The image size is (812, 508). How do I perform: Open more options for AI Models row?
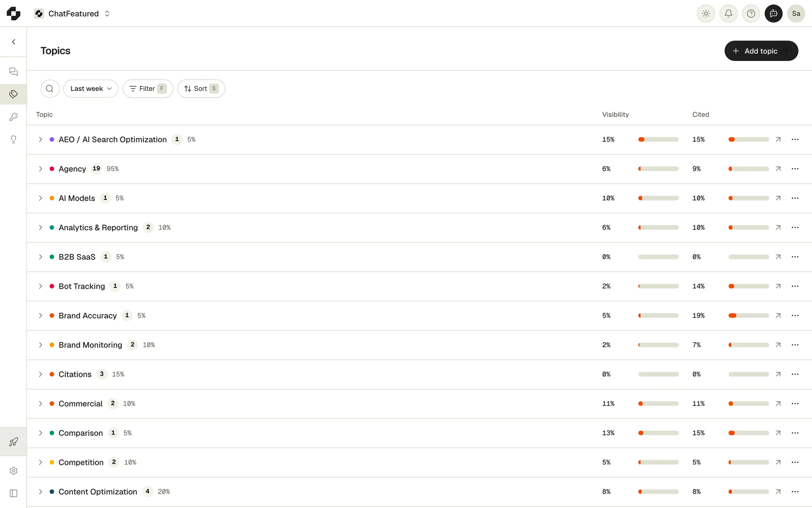[x=795, y=198]
